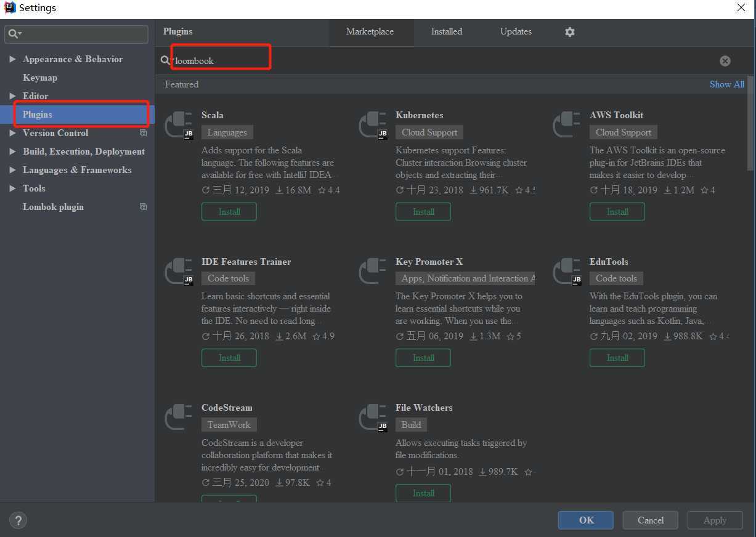Viewport: 756px width, 537px height.
Task: Switch to the Marketplace tab
Action: tap(370, 32)
